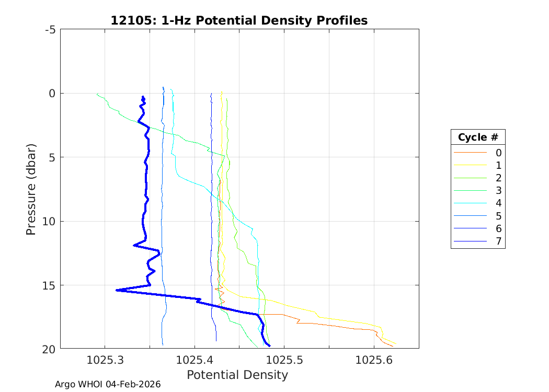
Task: Click the 1025.4 x-axis tick label
Action: (195, 360)
